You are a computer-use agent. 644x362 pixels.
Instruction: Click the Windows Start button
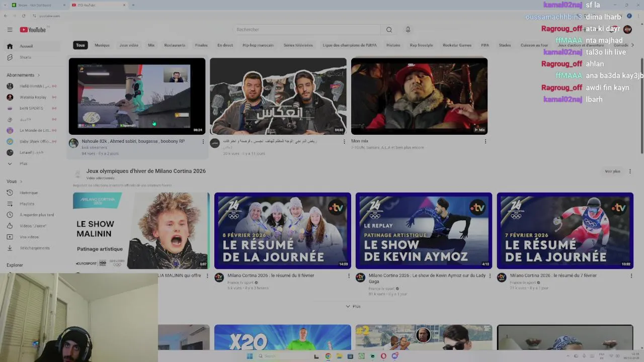tap(250, 356)
